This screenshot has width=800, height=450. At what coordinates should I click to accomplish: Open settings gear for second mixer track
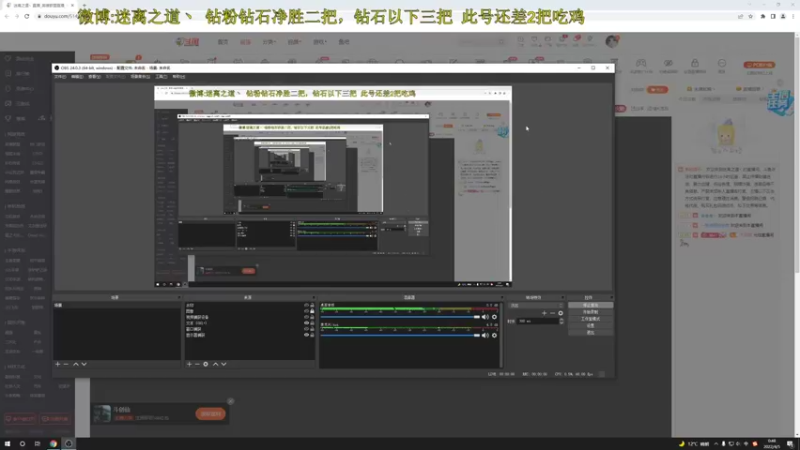tap(494, 335)
